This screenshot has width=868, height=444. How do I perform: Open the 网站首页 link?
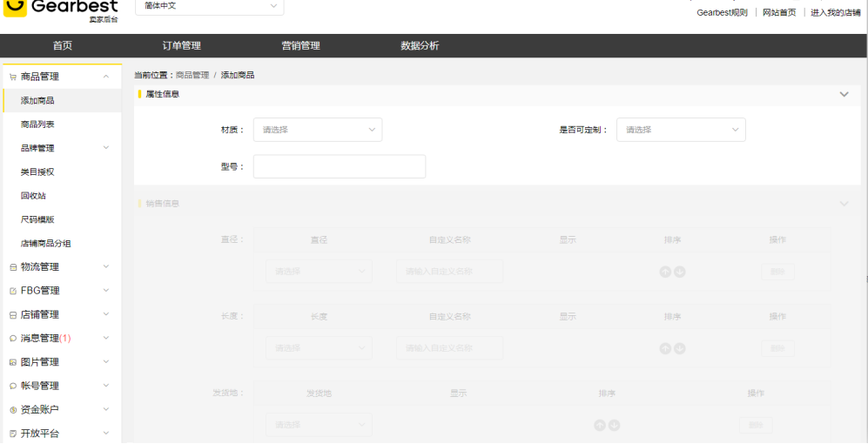[x=779, y=13]
